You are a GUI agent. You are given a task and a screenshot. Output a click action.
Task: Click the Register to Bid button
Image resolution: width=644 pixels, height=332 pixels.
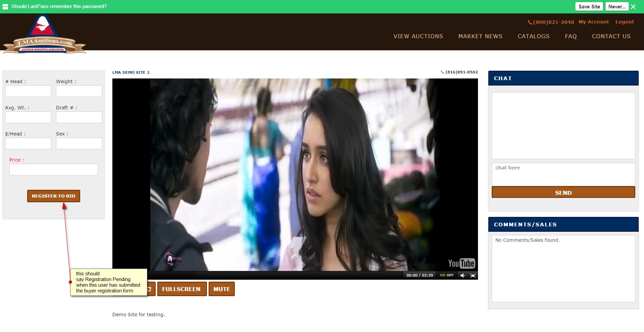54,196
